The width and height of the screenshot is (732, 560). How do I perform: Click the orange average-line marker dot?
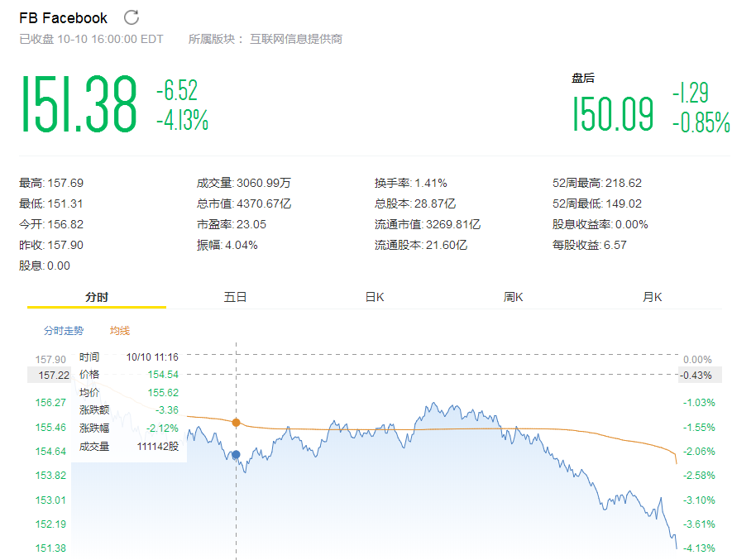point(237,422)
